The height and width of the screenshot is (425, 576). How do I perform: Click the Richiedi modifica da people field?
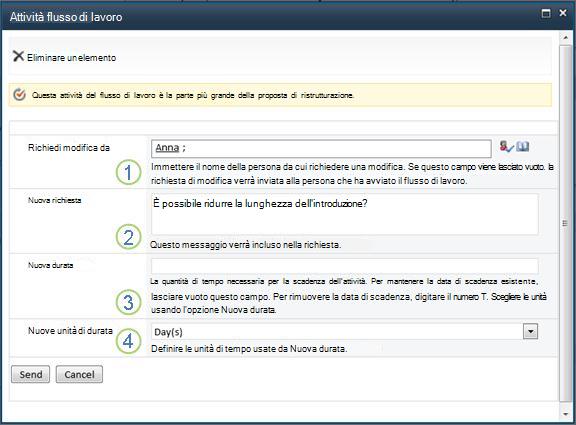321,148
